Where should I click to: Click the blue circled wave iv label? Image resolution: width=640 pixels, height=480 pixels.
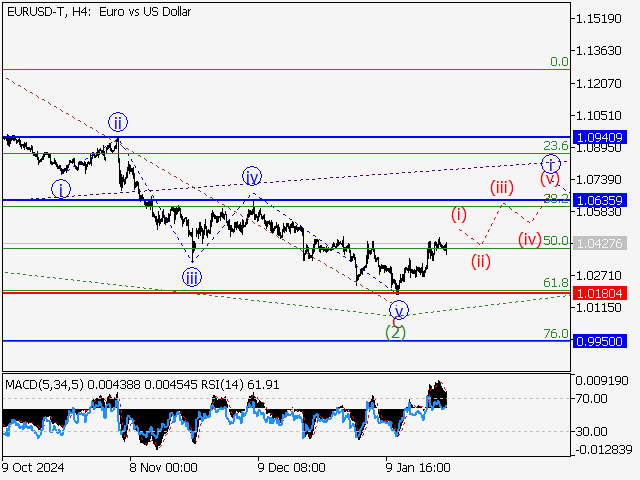coord(251,177)
